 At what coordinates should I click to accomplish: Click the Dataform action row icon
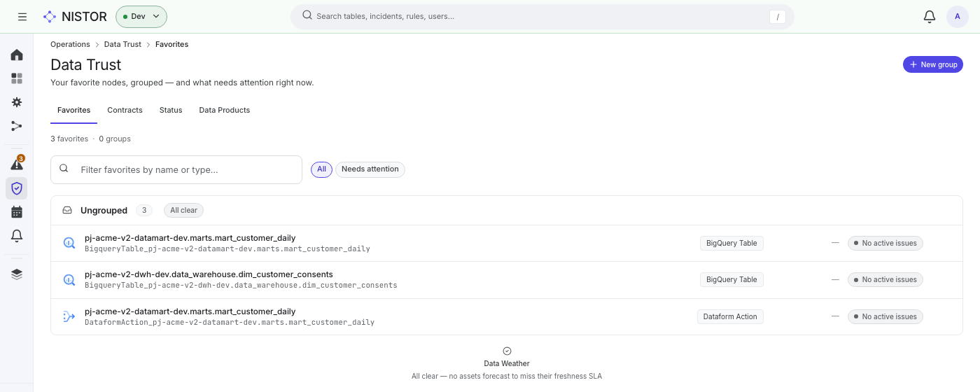pyautogui.click(x=69, y=316)
